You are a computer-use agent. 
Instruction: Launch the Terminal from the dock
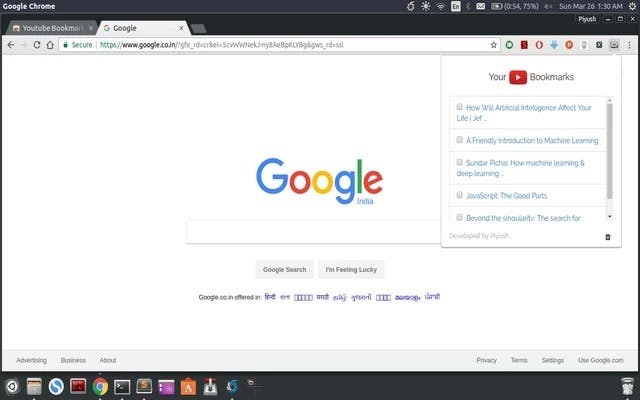coord(122,386)
